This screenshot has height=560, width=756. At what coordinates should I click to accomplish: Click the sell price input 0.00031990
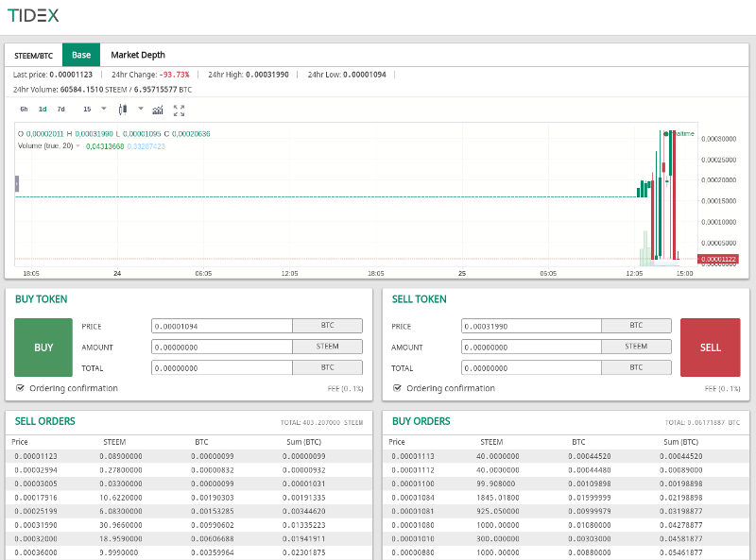click(531, 326)
